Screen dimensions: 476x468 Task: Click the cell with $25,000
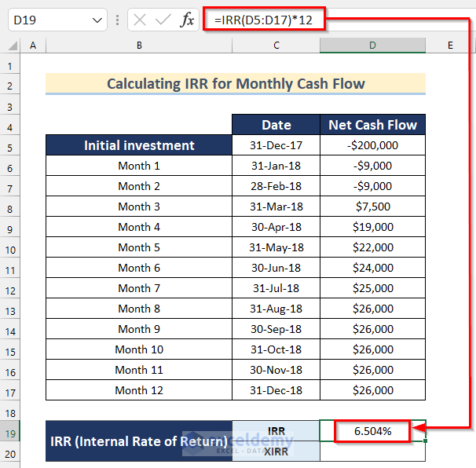point(372,288)
